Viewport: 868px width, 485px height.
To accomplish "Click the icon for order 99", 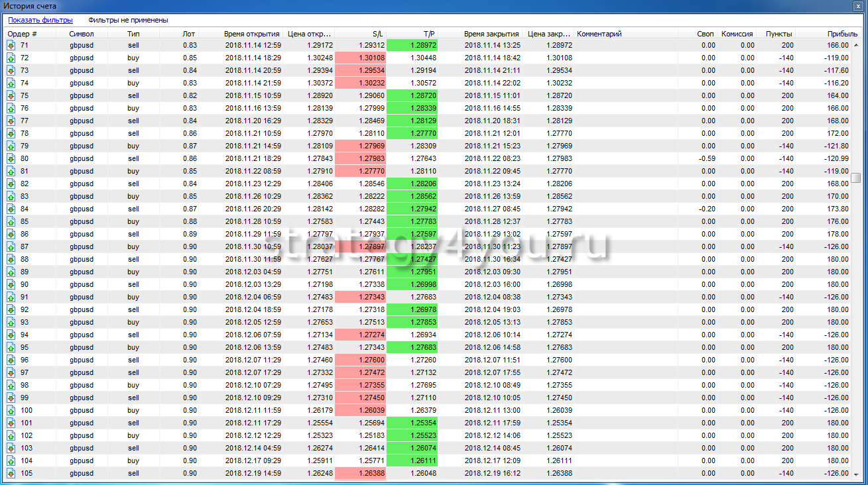I will 11,398.
